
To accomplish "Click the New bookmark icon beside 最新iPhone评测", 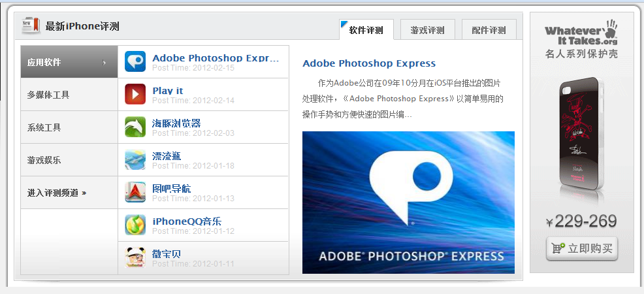I will 31,26.
